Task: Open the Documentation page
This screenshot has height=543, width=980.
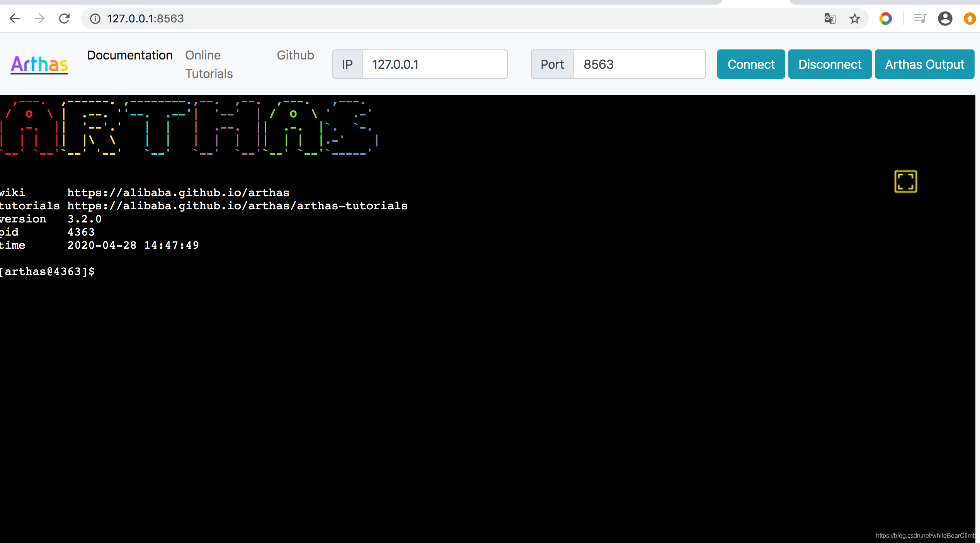Action: 129,55
